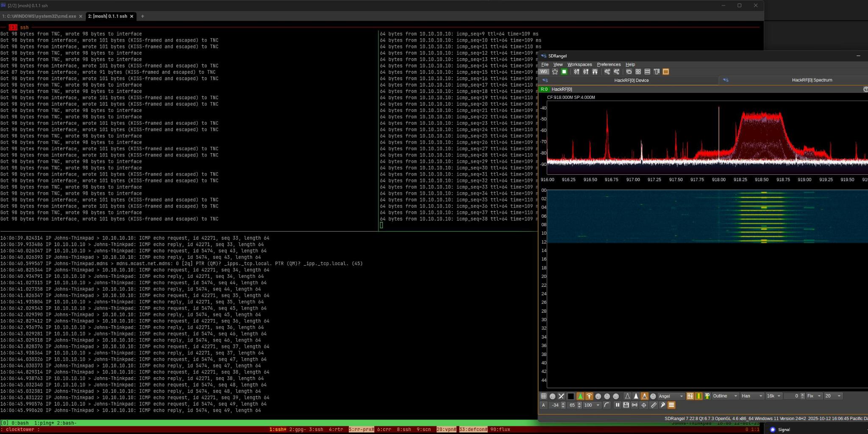The height and width of the screenshot is (434, 868).
Task: Open the dropdown showing 20 after Fix
Action: coord(833,396)
